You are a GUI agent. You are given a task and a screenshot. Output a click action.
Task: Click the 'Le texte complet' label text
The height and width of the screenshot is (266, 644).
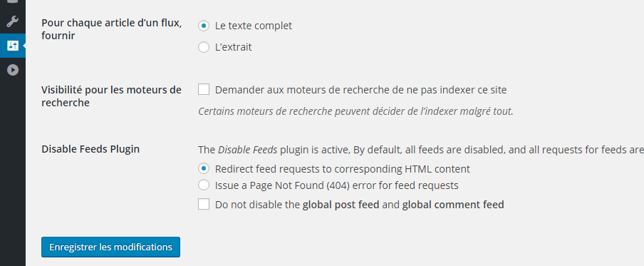coord(254,26)
